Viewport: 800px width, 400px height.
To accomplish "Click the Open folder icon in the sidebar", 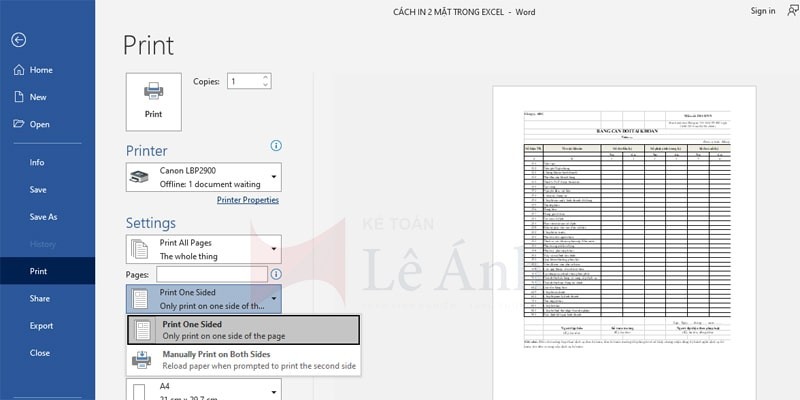I will (x=19, y=123).
